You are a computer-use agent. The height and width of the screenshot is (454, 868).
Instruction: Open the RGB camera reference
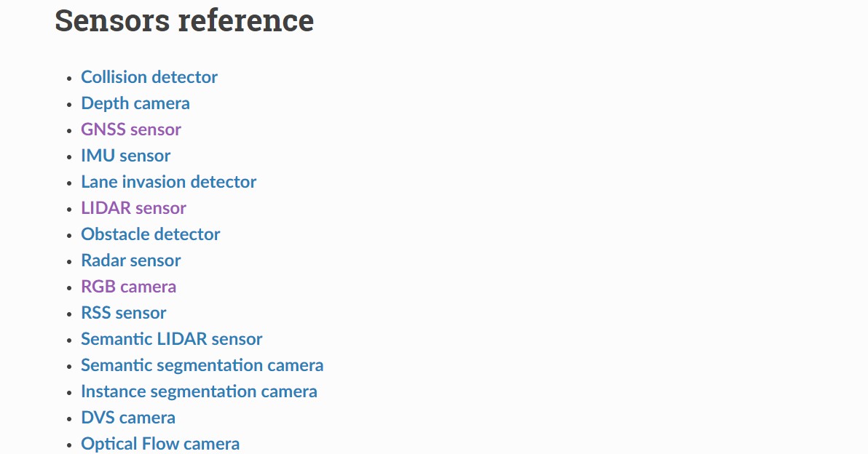click(x=128, y=287)
